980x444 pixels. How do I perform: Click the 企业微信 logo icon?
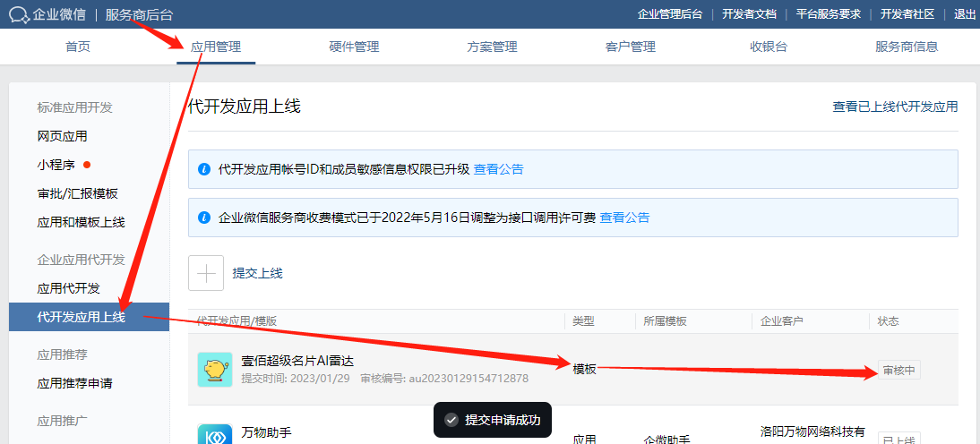click(x=20, y=14)
